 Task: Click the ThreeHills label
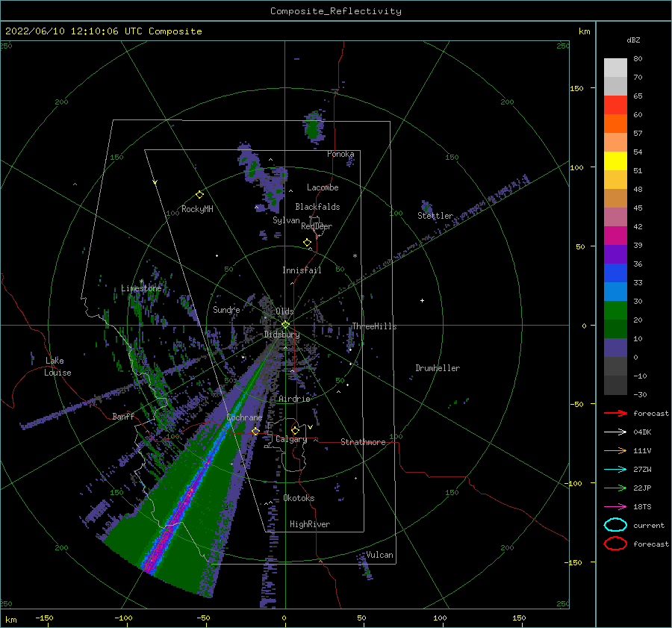tap(374, 326)
